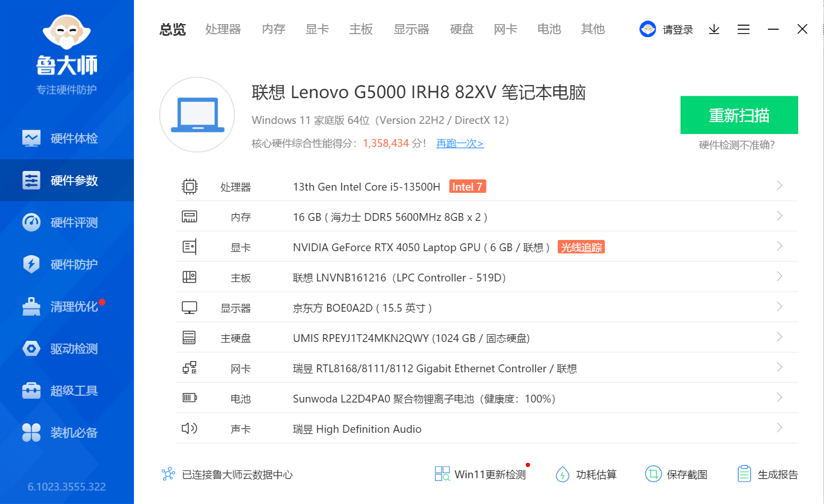Click the graphics card icon

189,247
